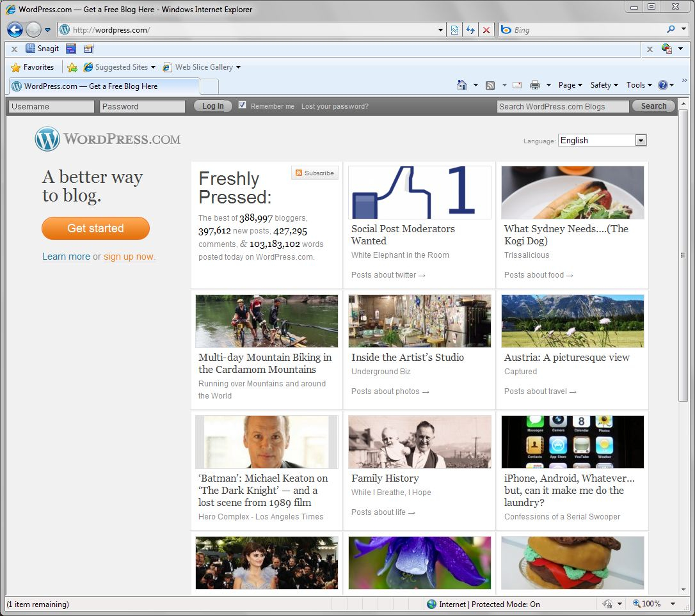
Task: Open the Tools menu
Action: point(639,85)
